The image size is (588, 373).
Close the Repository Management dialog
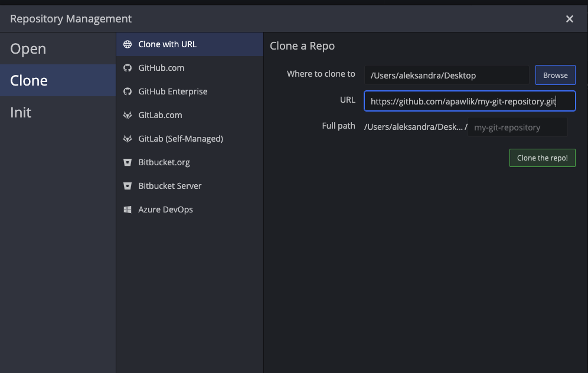click(x=569, y=19)
